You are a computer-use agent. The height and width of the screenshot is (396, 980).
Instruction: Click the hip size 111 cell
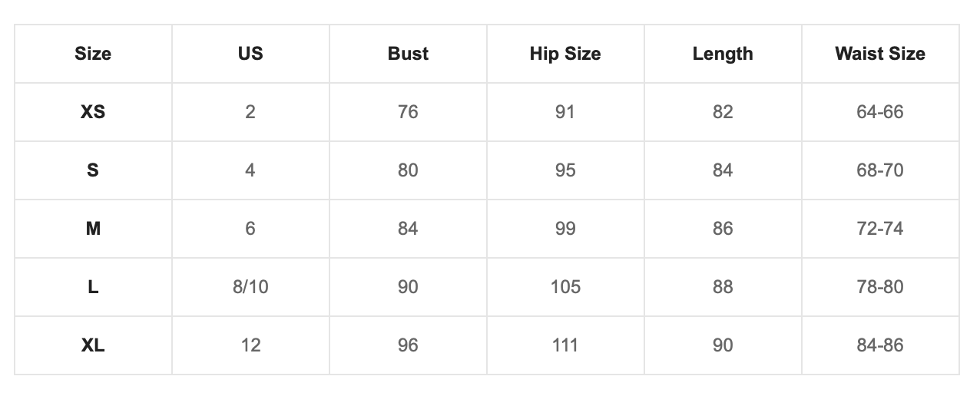pyautogui.click(x=565, y=345)
